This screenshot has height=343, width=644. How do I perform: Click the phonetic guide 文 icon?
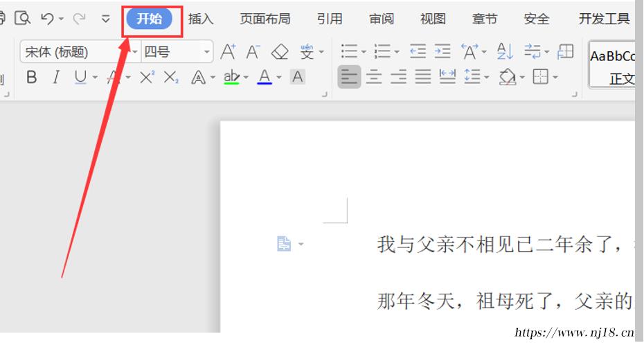click(306, 52)
